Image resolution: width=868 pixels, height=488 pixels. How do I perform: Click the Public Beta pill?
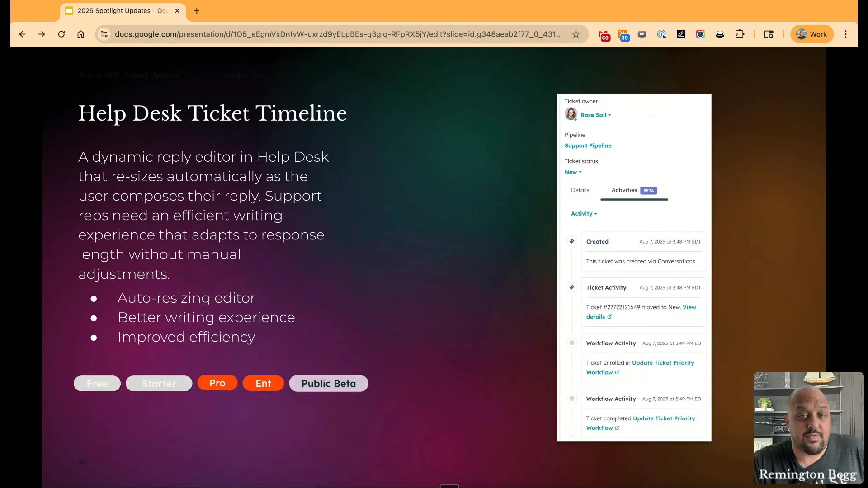pos(328,384)
